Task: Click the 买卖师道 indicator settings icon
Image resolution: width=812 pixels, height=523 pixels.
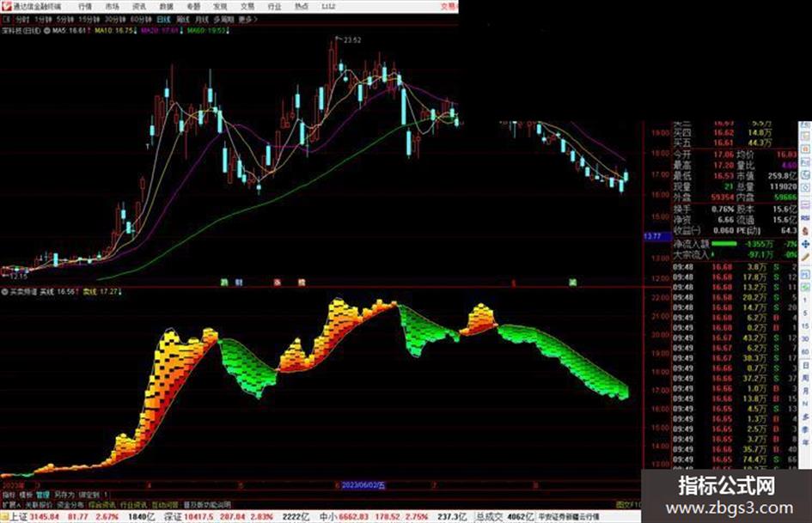Action: [x=4, y=292]
